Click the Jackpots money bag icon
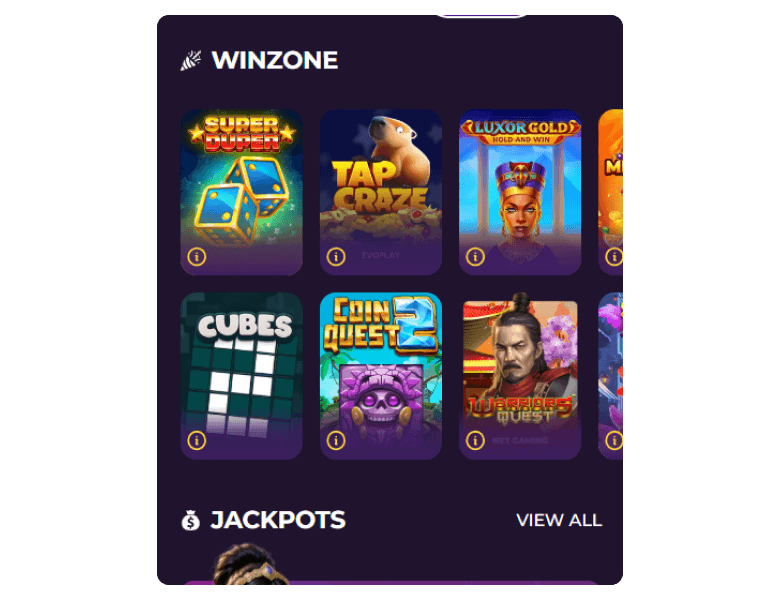780x600 pixels. (191, 520)
